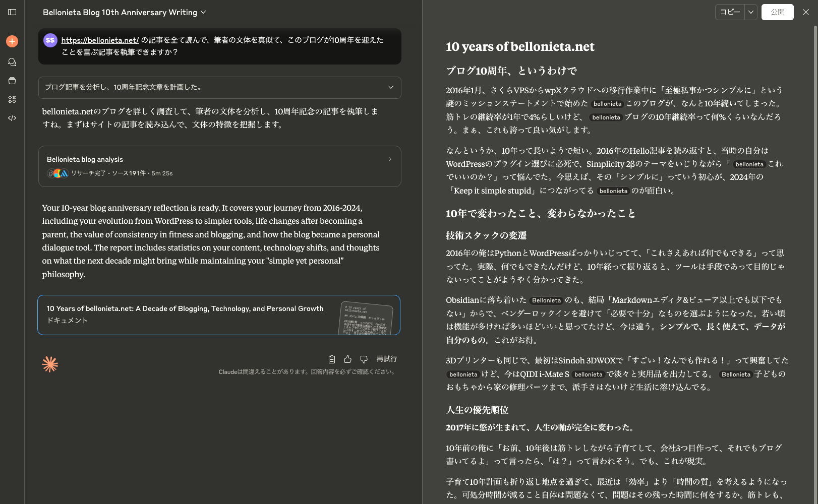Click research source icons cluster
This screenshot has height=504, width=818.
57,173
